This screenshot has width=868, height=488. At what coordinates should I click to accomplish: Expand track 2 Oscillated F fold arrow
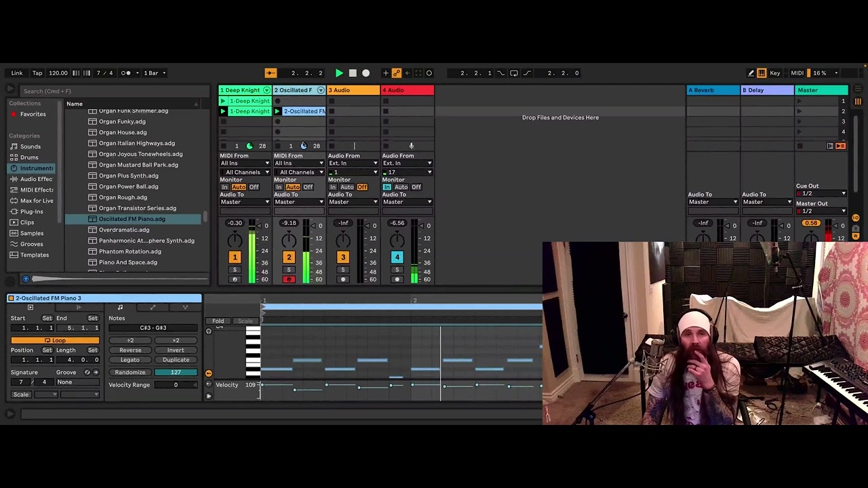point(321,90)
